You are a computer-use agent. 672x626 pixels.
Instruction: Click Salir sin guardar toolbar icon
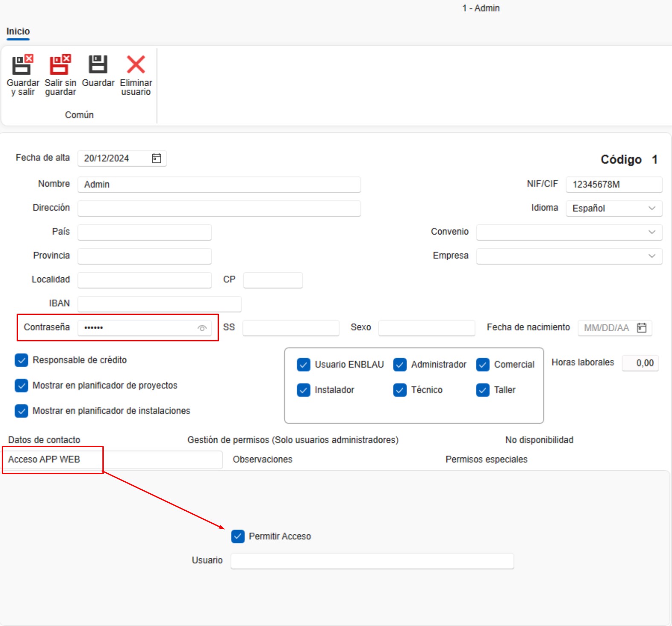click(x=60, y=65)
